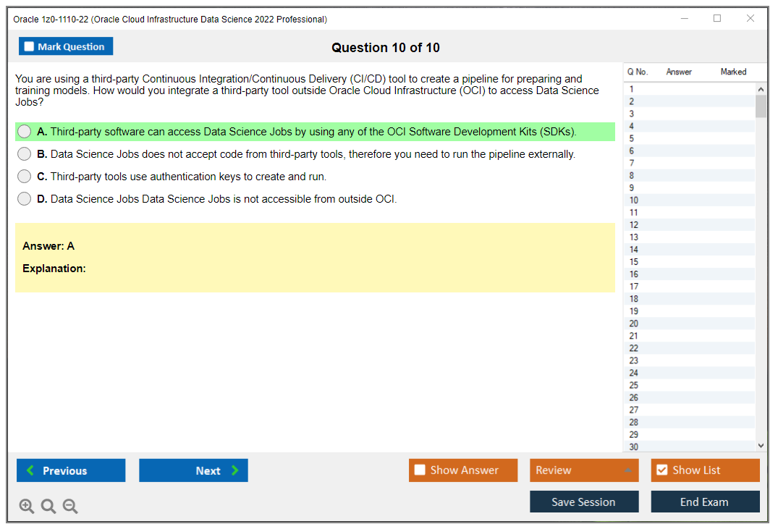
Task: Select answer option A radio button
Action: 25,132
